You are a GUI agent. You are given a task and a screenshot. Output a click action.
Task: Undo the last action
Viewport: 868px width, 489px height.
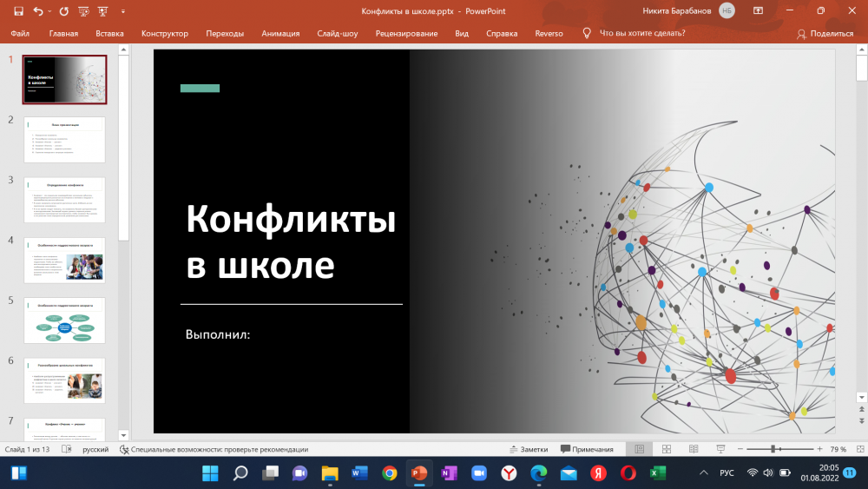coord(37,11)
